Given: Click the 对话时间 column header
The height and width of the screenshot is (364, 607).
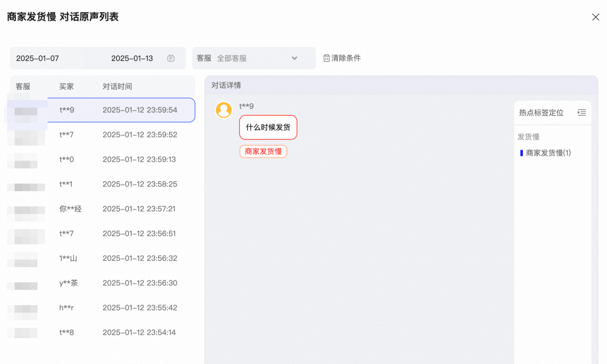Looking at the screenshot, I should coord(117,86).
